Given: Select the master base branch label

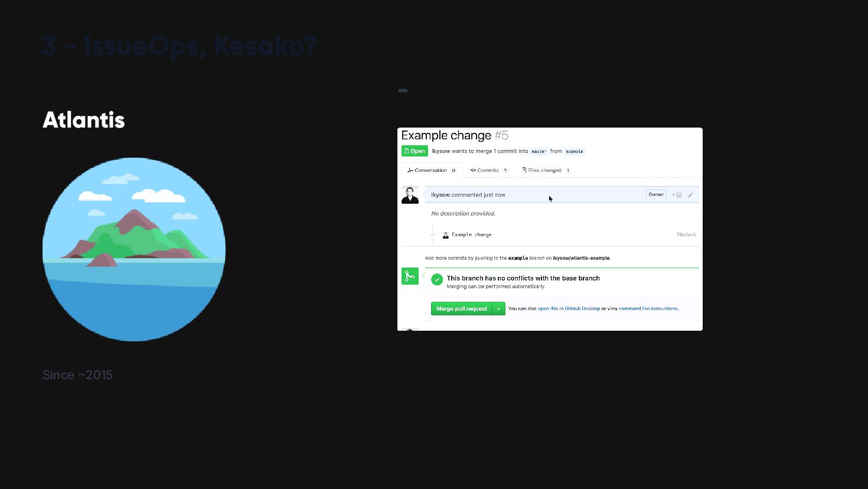Looking at the screenshot, I should point(539,151).
